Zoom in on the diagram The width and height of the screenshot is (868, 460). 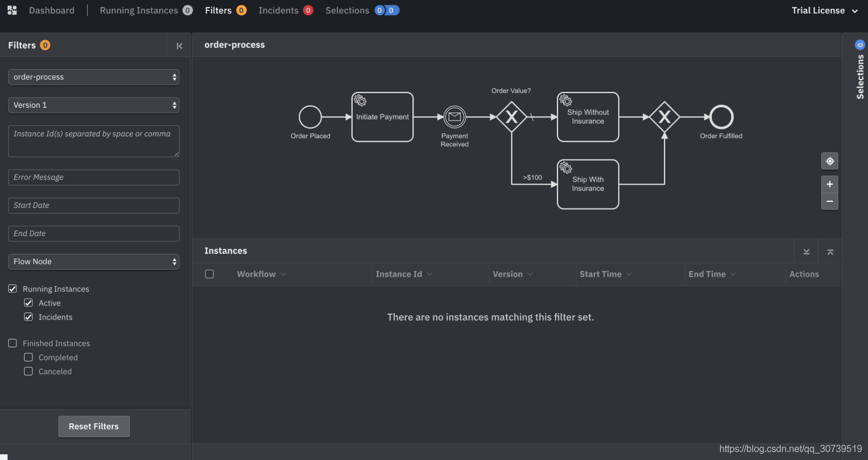[829, 184]
